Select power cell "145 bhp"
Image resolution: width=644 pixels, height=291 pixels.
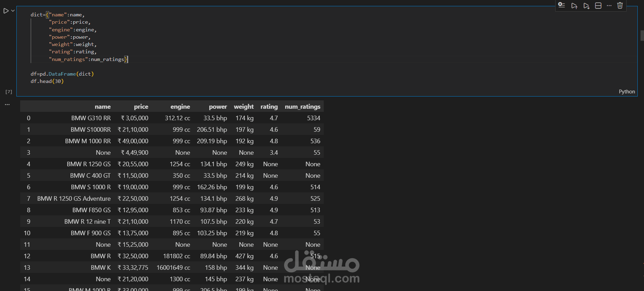click(x=216, y=279)
